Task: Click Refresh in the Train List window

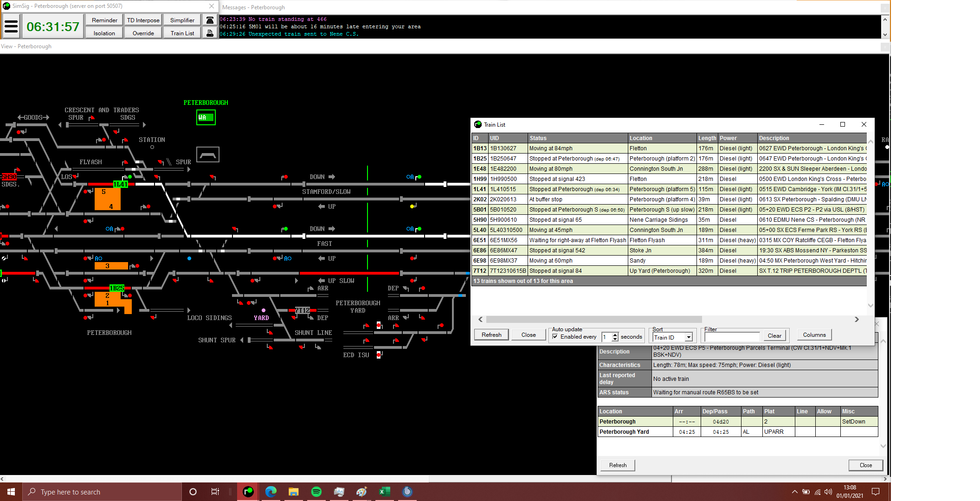Action: [x=491, y=335]
